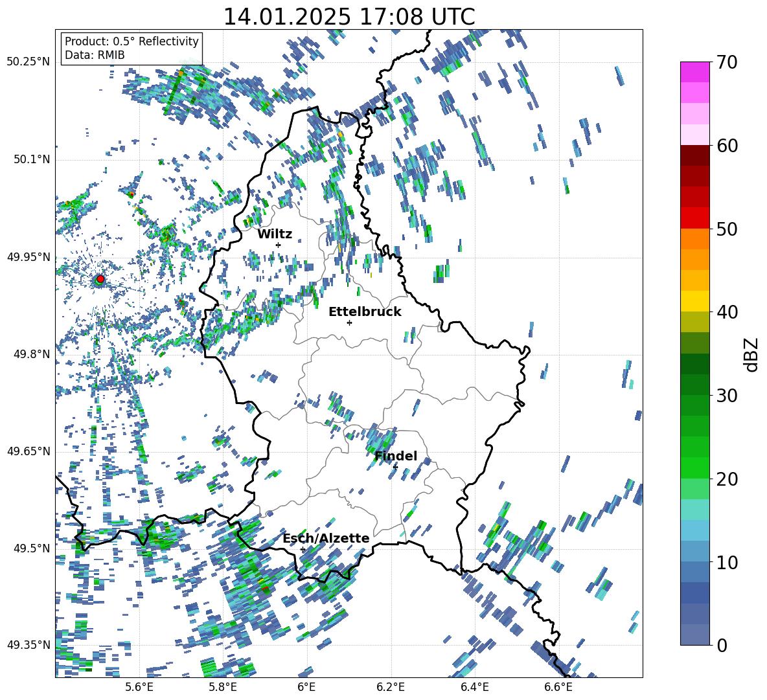The width and height of the screenshot is (767, 700).
Task: Click the 49.5°N latitude label
Action: (32, 548)
